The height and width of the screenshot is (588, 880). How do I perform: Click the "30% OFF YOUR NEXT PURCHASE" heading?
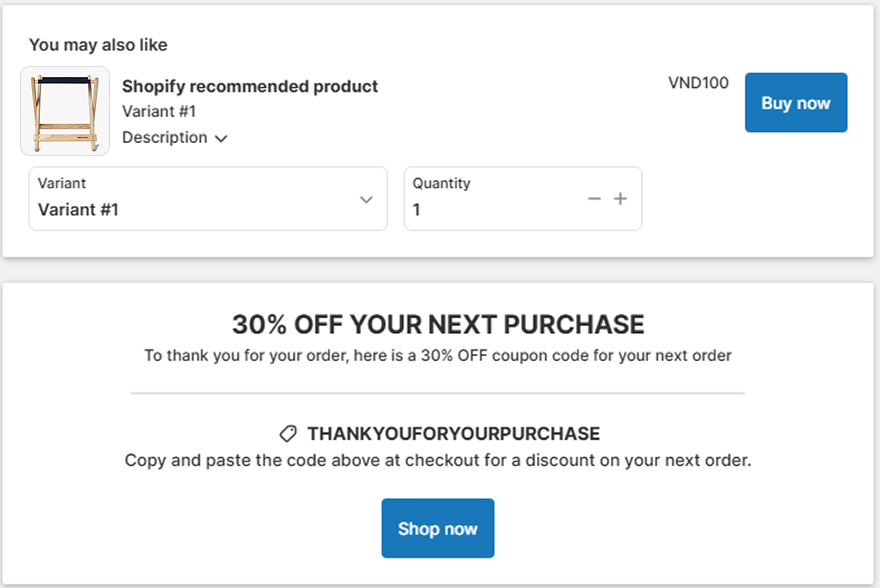pos(438,324)
